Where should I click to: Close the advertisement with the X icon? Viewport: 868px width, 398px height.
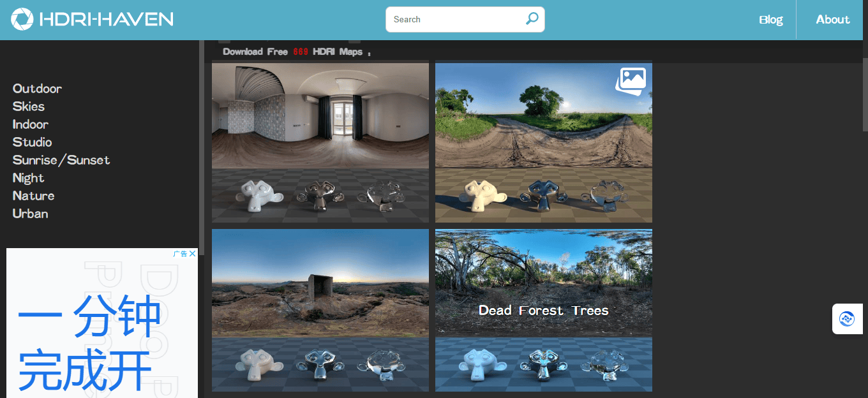pyautogui.click(x=192, y=254)
